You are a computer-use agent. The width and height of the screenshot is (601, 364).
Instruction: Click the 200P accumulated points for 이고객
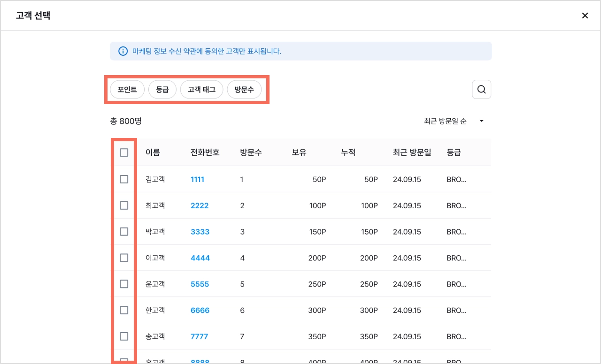[369, 258]
